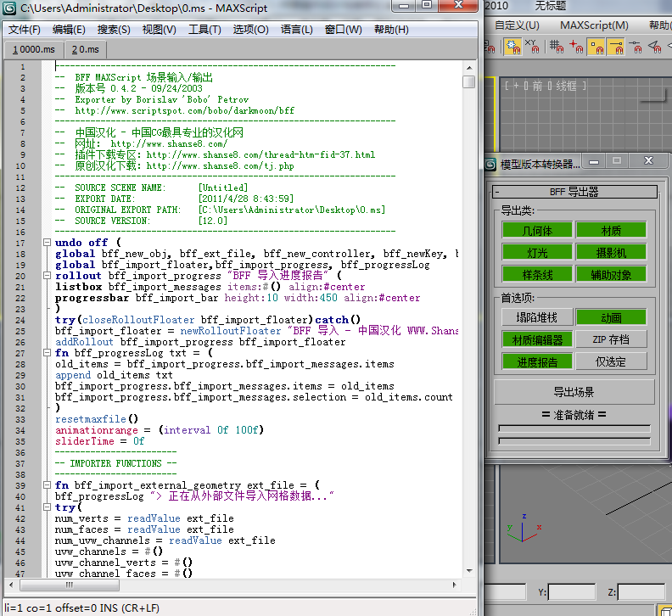Click the 导出场景 button
Image resolution: width=672 pixels, height=616 pixels.
pyautogui.click(x=574, y=392)
